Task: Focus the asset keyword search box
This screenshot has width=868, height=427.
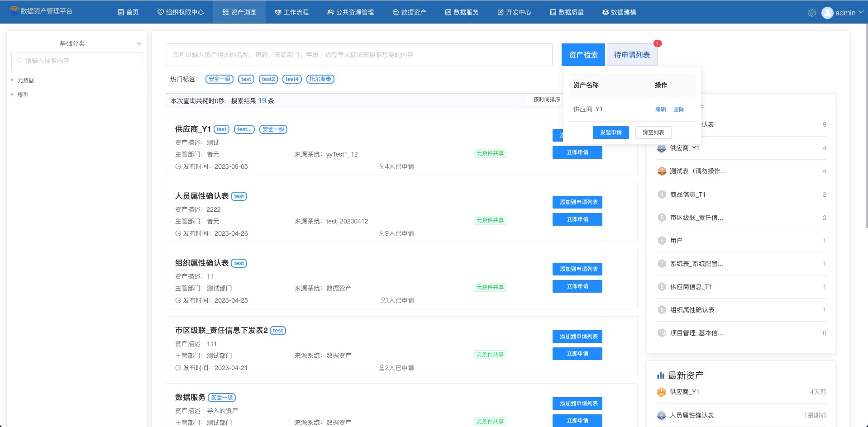Action: point(359,55)
